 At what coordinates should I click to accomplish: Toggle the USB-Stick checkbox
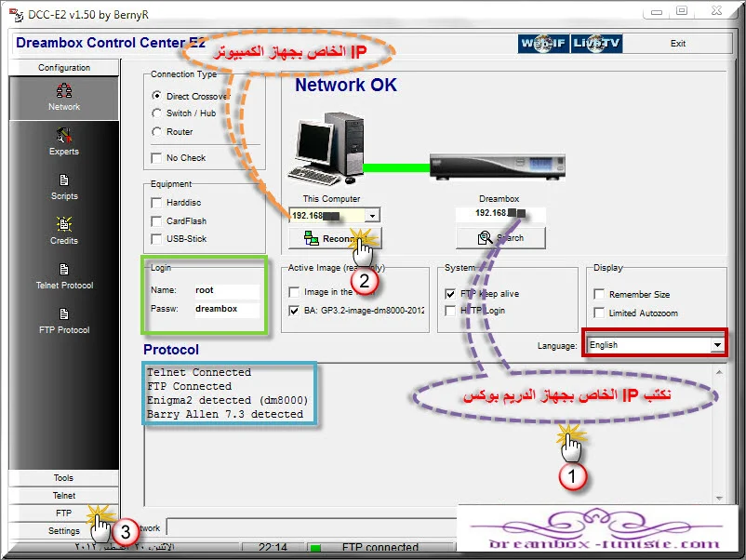coord(156,239)
